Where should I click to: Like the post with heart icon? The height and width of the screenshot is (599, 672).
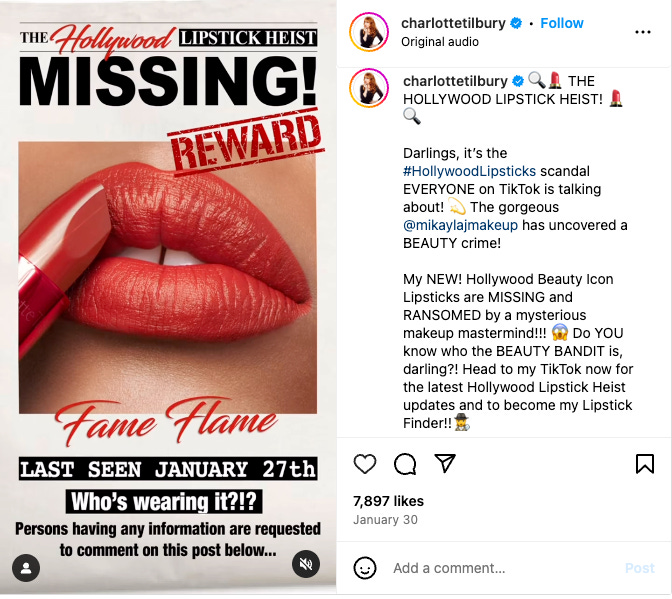[x=365, y=464]
